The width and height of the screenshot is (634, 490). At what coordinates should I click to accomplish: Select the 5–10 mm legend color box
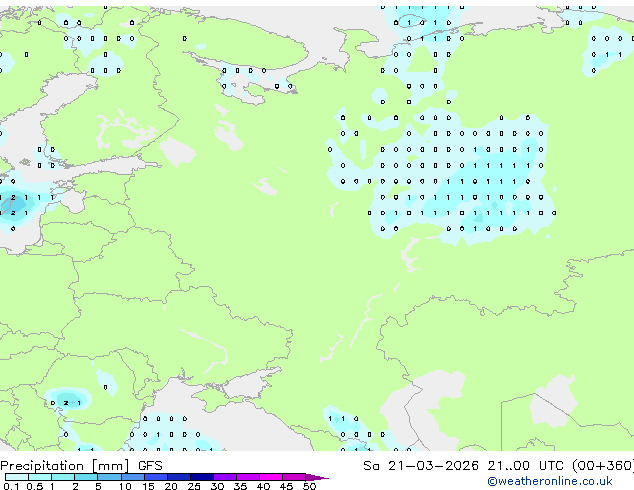coord(109,477)
